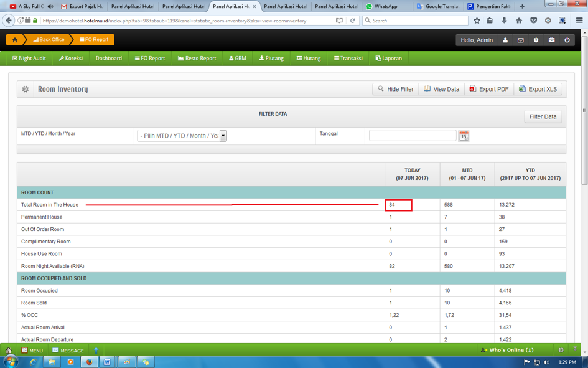The height and width of the screenshot is (368, 588).
Task: Open the FO Report menu
Action: point(150,58)
